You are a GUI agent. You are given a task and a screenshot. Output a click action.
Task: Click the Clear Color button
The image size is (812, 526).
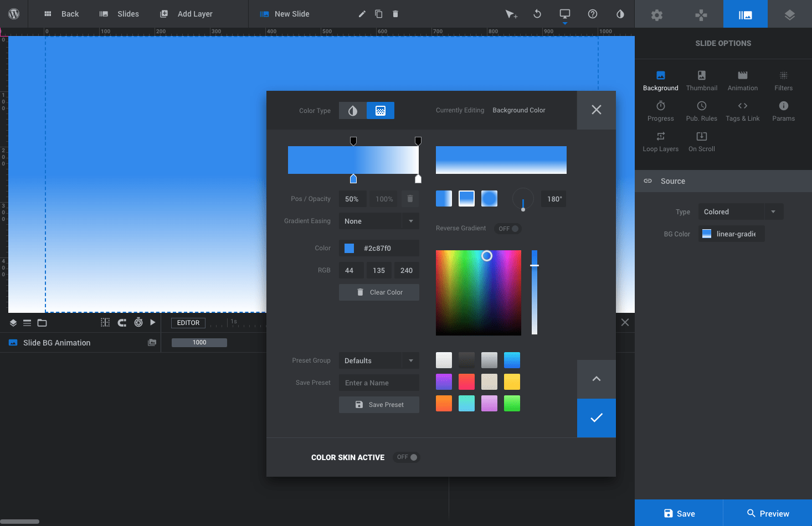379,292
